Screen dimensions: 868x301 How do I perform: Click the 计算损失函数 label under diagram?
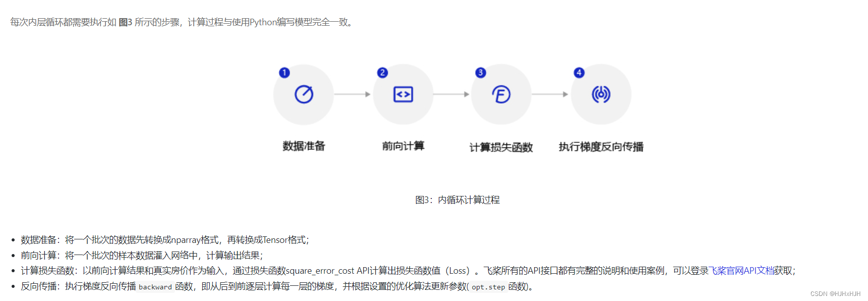pyautogui.click(x=501, y=147)
